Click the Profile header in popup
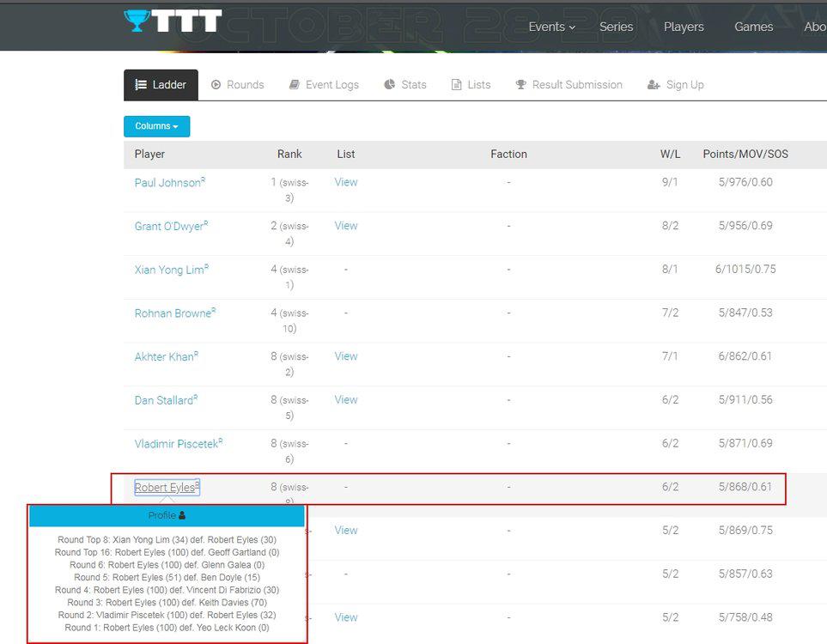Viewport: 827px width, 644px height. [x=167, y=515]
